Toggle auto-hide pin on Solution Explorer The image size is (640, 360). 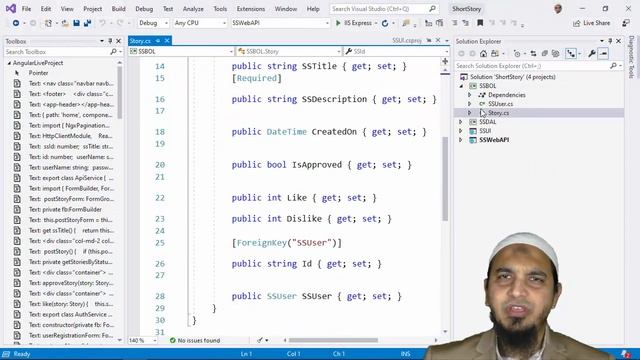point(610,41)
